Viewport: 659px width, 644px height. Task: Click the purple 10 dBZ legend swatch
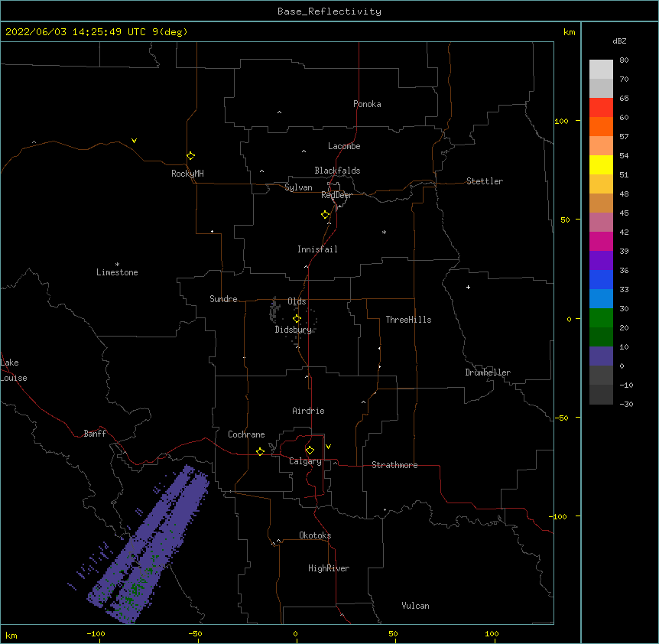(601, 356)
